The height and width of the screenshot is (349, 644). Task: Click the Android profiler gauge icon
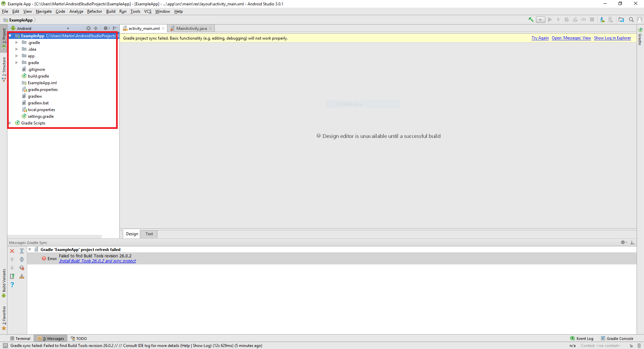584,20
